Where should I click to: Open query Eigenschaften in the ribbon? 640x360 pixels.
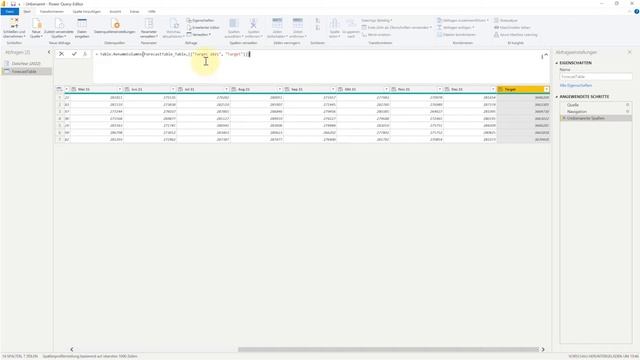(x=200, y=20)
